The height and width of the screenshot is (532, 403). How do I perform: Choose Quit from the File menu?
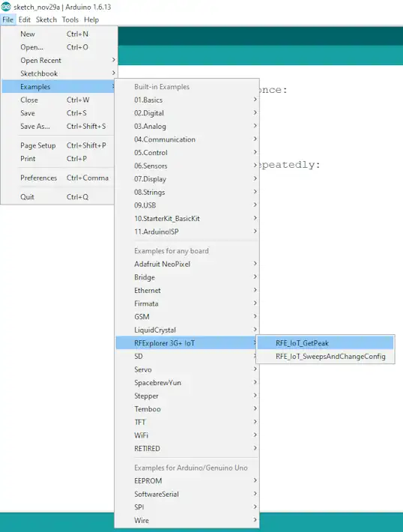tap(59, 197)
